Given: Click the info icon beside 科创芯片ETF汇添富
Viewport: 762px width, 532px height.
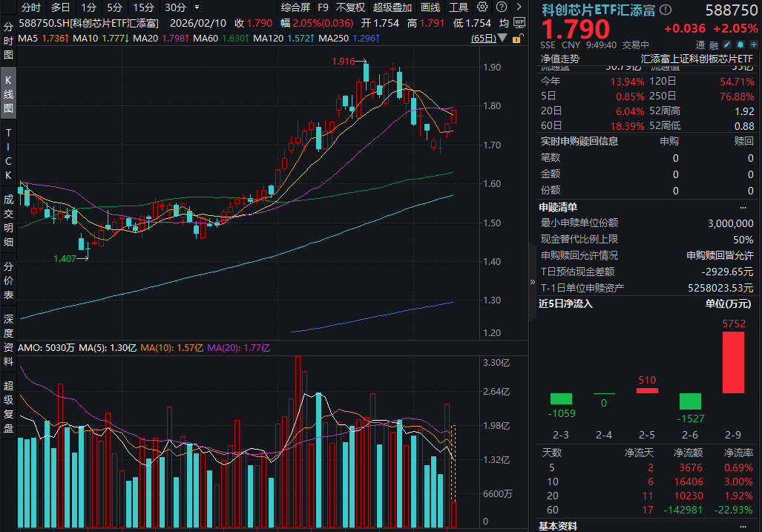Looking at the screenshot, I should pyautogui.click(x=665, y=10).
